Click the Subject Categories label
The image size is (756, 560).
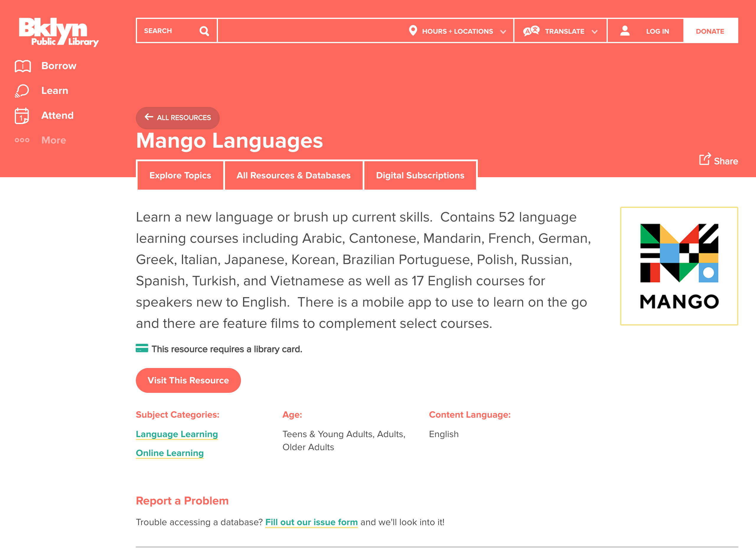click(x=177, y=415)
